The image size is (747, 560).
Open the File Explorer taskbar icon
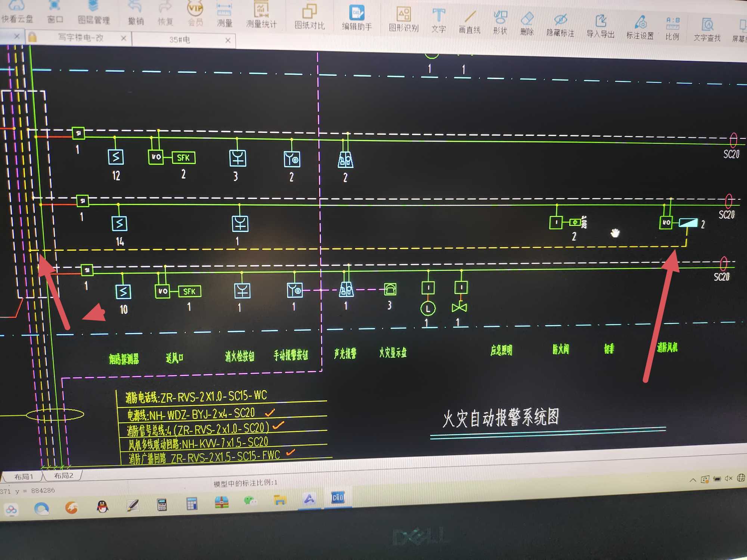pyautogui.click(x=280, y=500)
